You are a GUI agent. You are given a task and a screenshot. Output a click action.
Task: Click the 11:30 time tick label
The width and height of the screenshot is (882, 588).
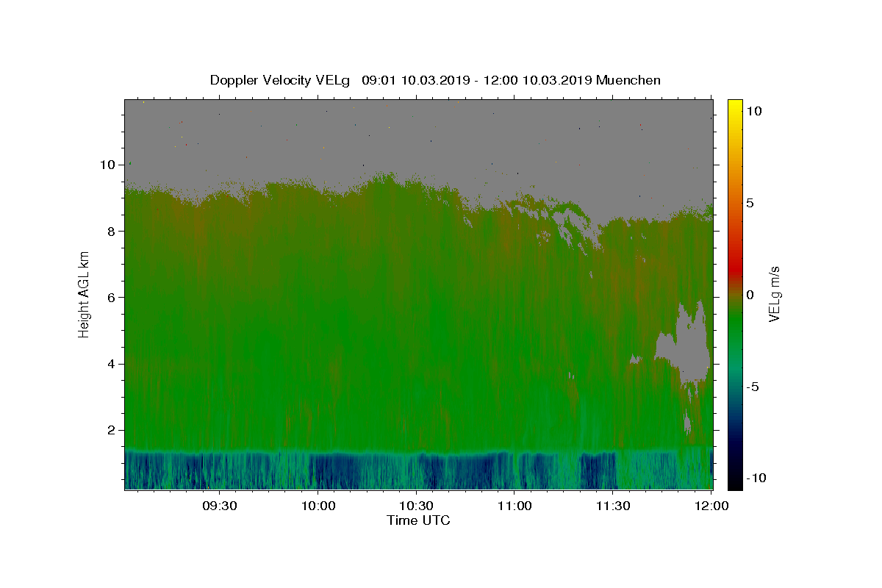pyautogui.click(x=612, y=506)
